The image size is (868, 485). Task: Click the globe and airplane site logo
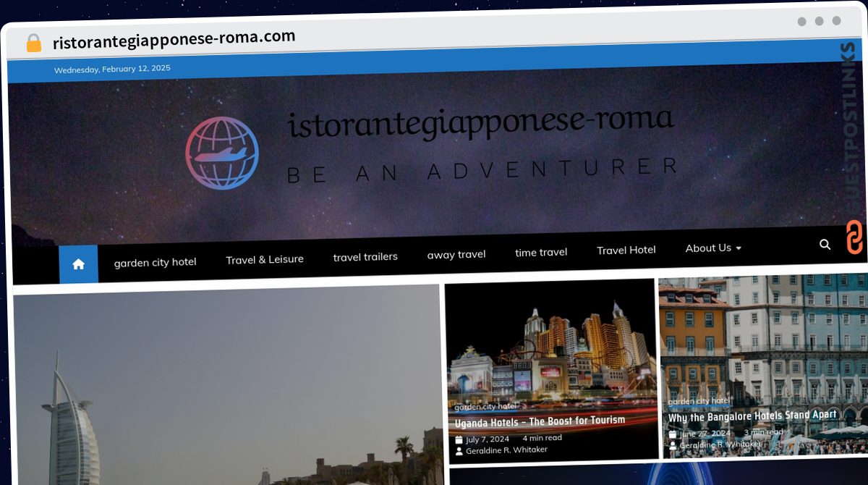point(221,153)
